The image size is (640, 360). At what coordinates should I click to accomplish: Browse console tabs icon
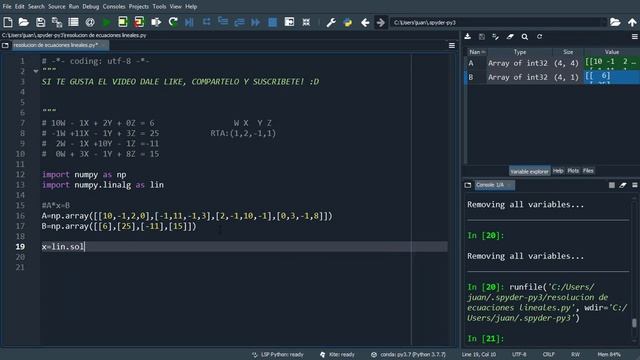coord(468,185)
